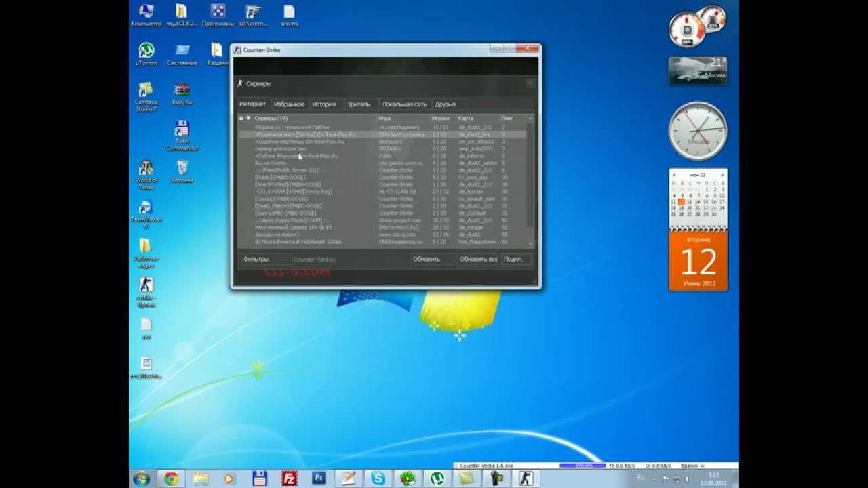Open FileZilla from taskbar
868x488 pixels.
(x=289, y=479)
